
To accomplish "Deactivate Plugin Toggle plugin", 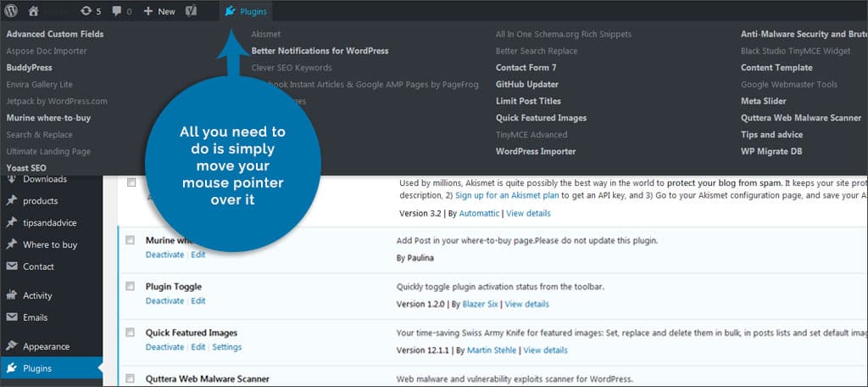I will point(164,300).
